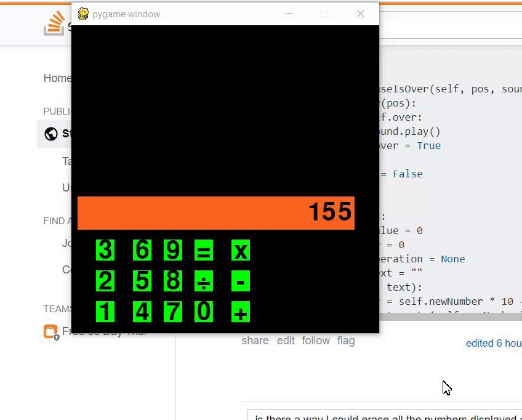
Task: Select the divide ÷ button
Action: pos(204,281)
